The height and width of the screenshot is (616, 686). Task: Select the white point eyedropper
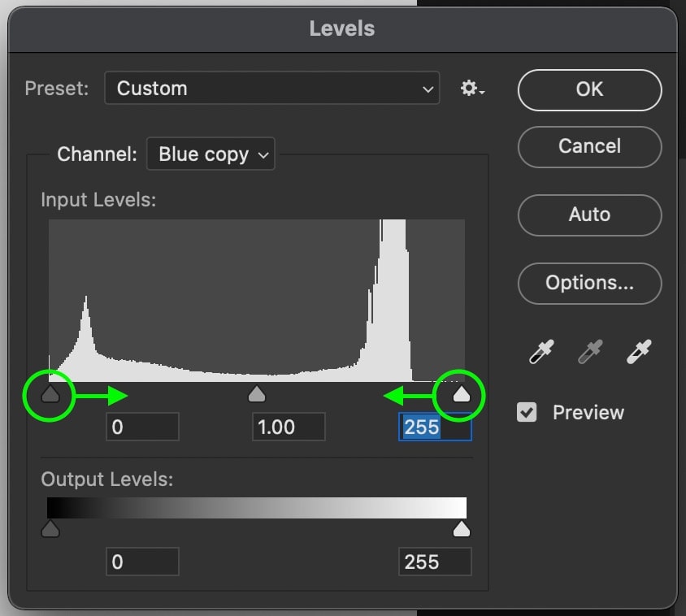[639, 352]
